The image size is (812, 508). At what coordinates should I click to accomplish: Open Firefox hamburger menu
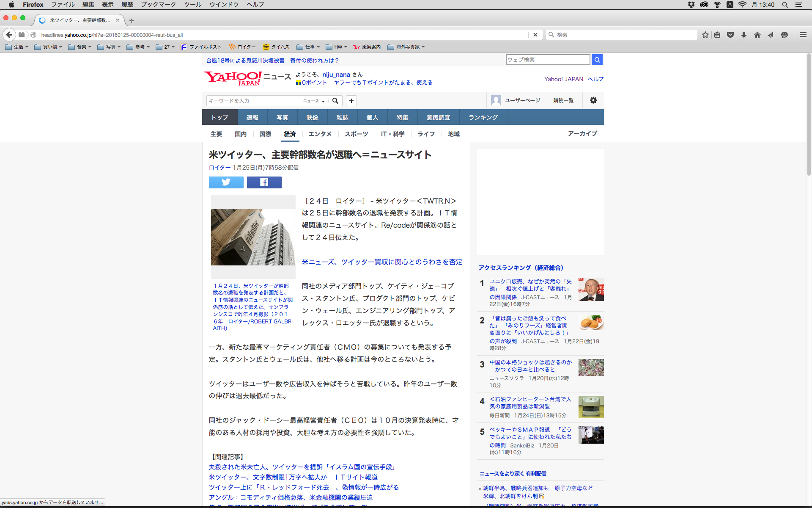tap(803, 35)
